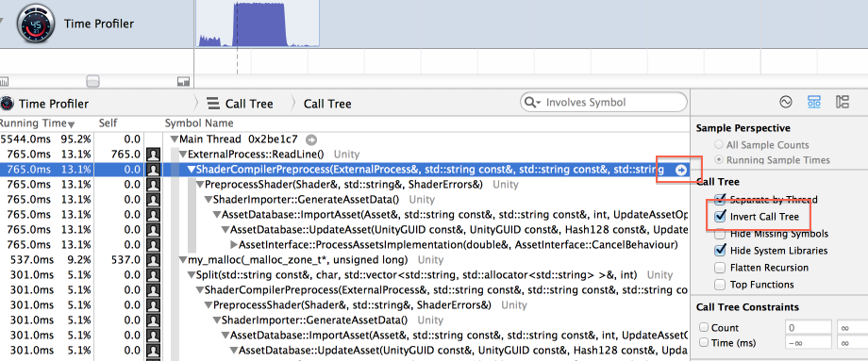Click the focus arrow beside Main Thread

[311, 139]
